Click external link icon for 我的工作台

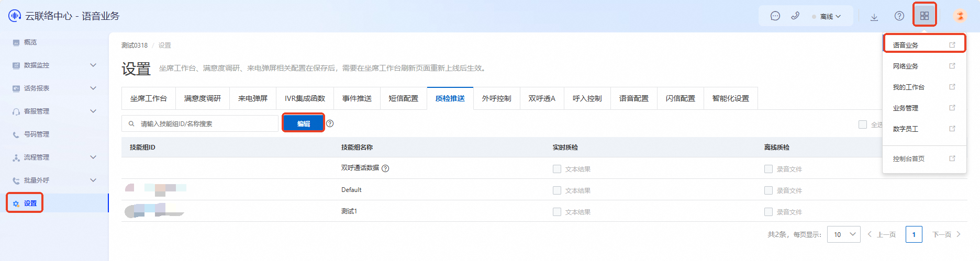pos(952,87)
